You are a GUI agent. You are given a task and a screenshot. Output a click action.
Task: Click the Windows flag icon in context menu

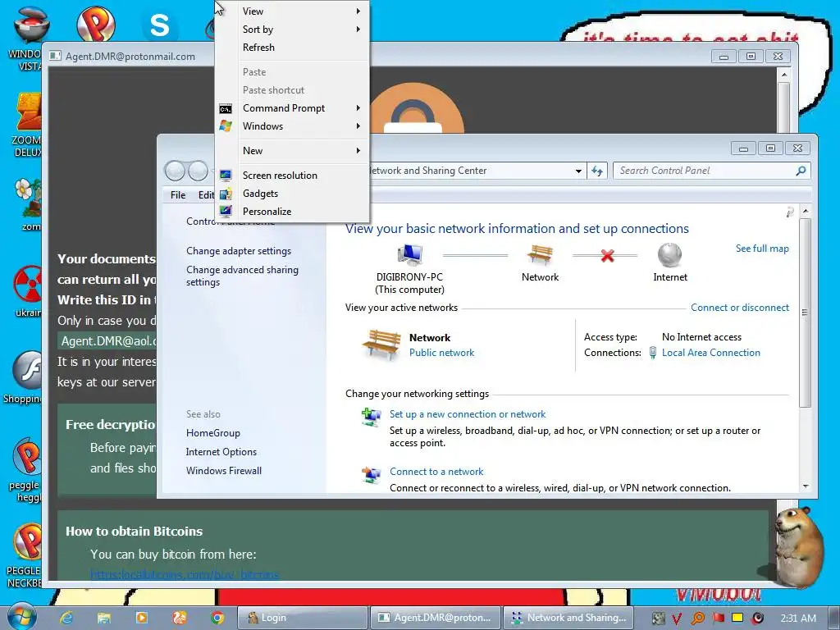click(x=226, y=126)
